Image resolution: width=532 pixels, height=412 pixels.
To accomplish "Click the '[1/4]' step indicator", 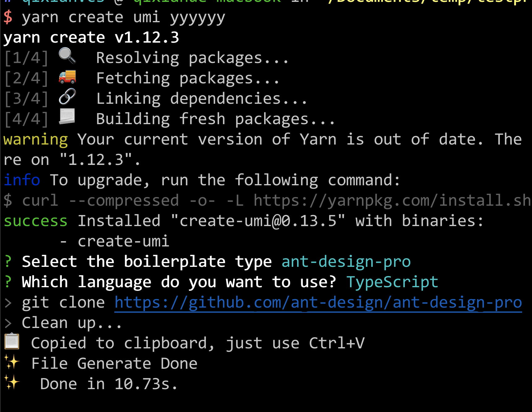I will pos(27,58).
